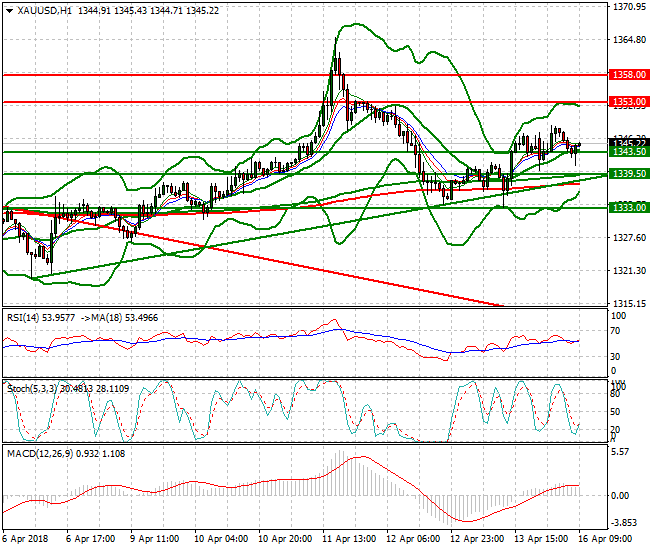Viewport: 650px width, 550px height.
Task: Click the 13 Apr 15:00 time axis label
Action: pos(541,539)
